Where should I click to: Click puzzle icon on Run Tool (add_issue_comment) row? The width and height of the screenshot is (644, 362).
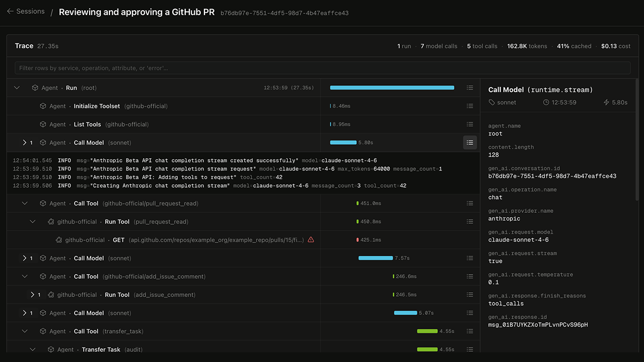point(51,294)
